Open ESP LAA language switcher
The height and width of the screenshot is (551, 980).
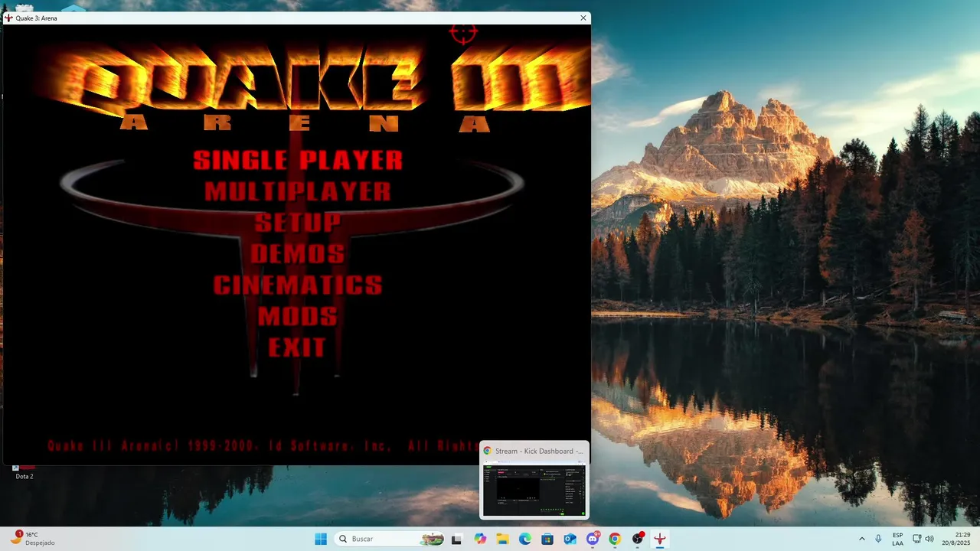click(897, 539)
